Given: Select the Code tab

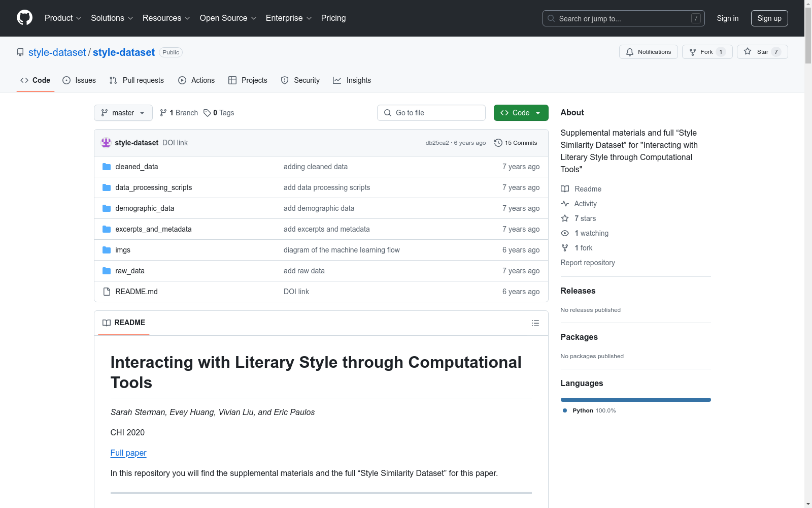Looking at the screenshot, I should pyautogui.click(x=36, y=80).
